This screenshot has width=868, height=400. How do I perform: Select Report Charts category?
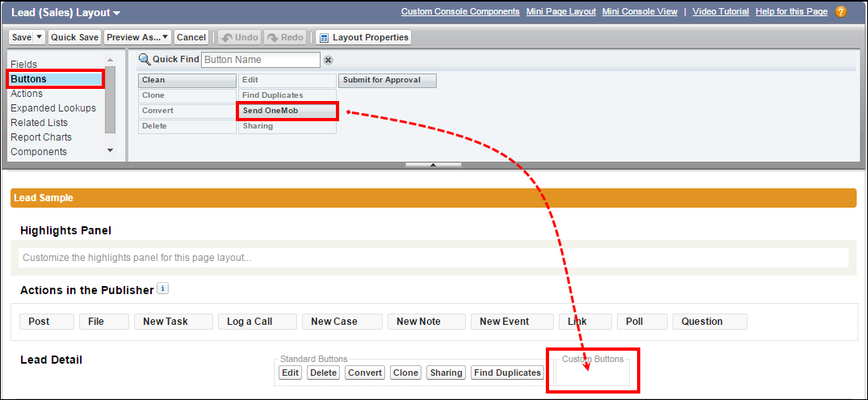click(x=41, y=137)
